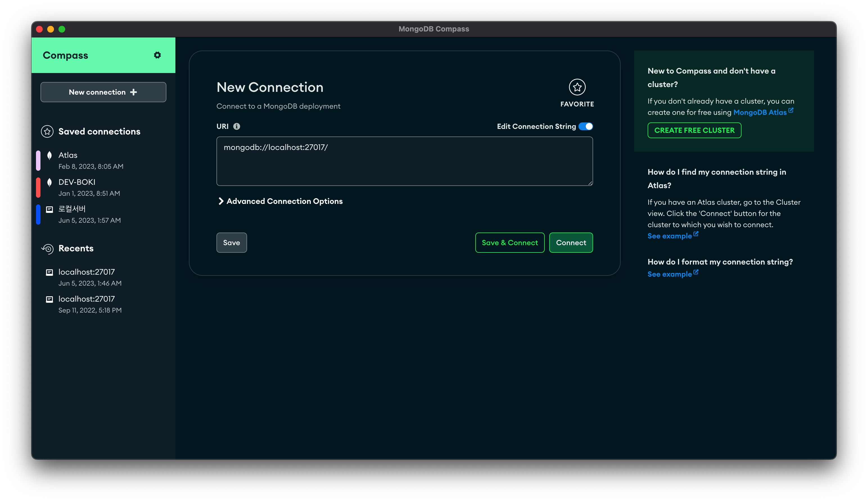Screen dimensions: 868x501
Task: Click into the URI connection string field
Action: 404,161
